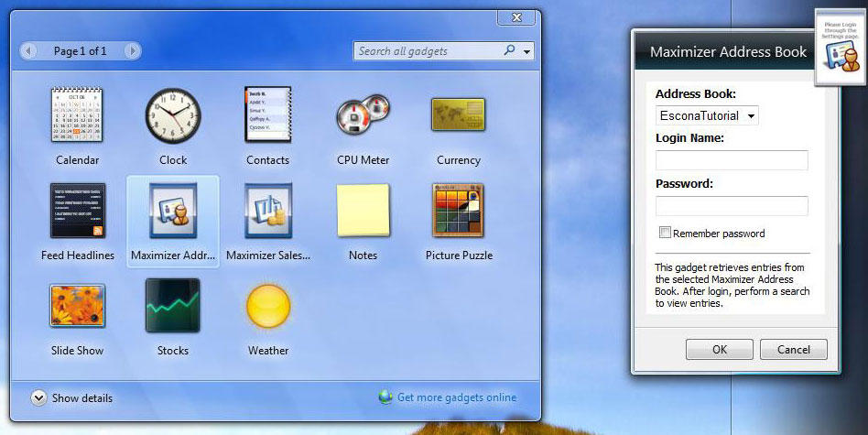
Task: Select the Notes gadget icon
Action: point(363,211)
